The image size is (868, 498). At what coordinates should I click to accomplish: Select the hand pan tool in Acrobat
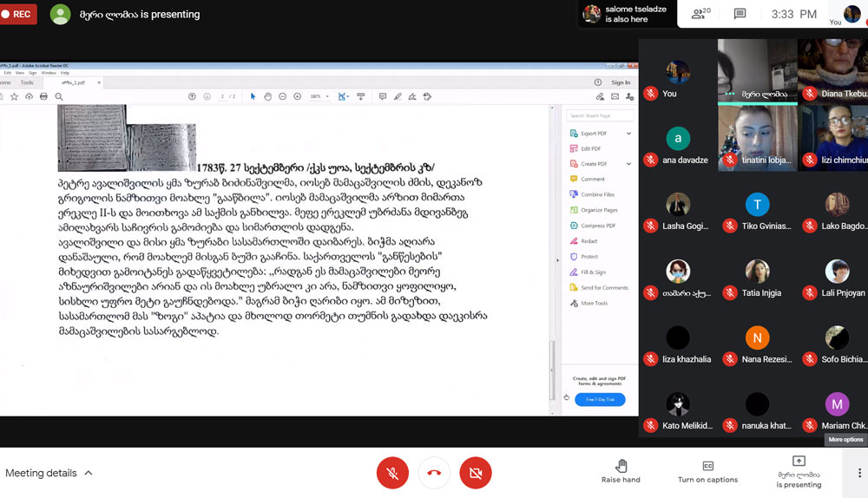point(268,96)
